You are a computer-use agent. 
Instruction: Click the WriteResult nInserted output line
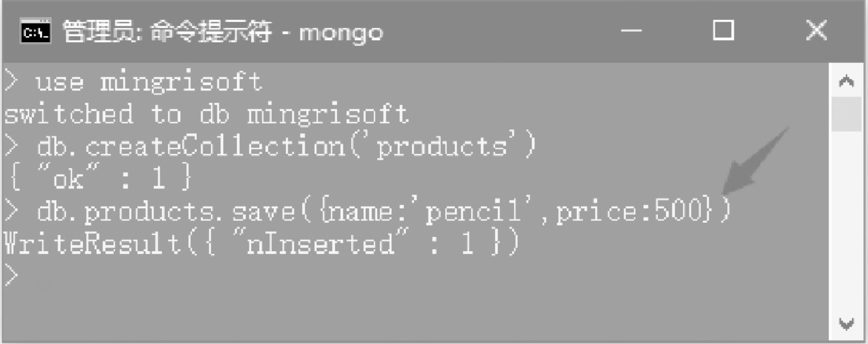pos(260,245)
